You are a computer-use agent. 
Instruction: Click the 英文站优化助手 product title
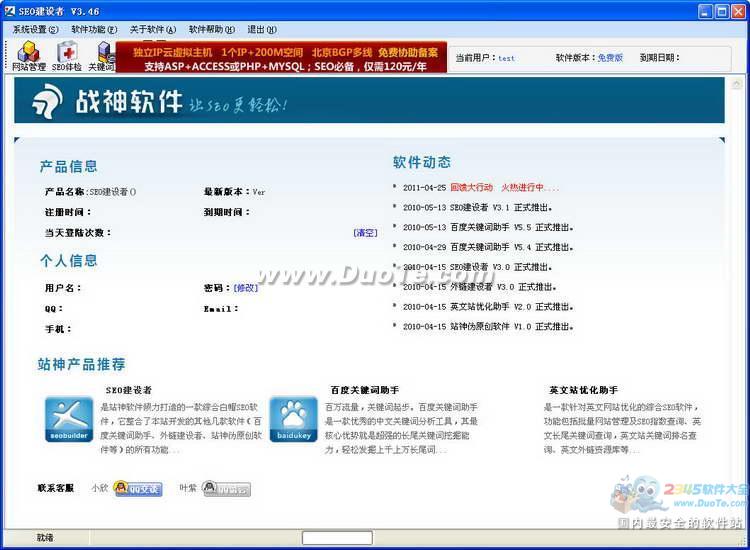coord(584,390)
